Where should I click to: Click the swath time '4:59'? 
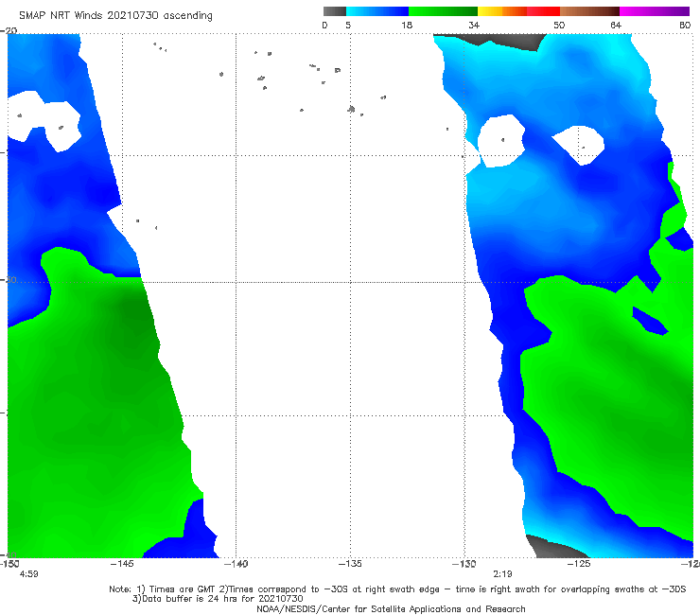(x=29, y=574)
